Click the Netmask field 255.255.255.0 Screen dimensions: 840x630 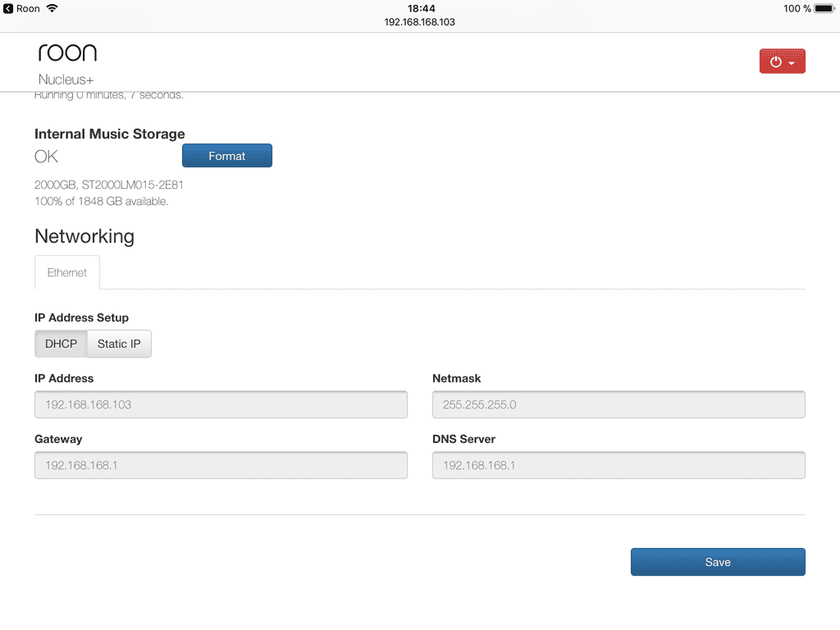(x=619, y=404)
